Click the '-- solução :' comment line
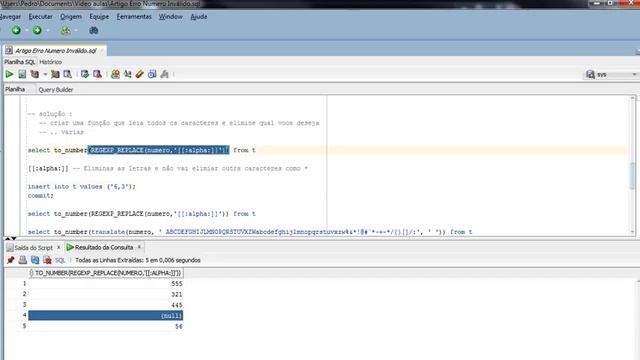This screenshot has width=640, height=360. click(x=50, y=114)
